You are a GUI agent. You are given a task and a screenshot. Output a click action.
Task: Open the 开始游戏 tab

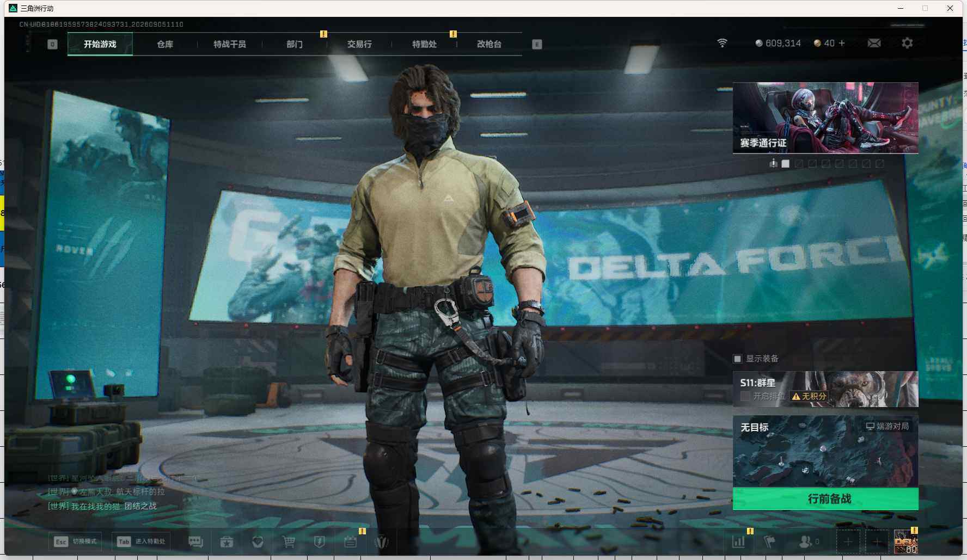[100, 44]
